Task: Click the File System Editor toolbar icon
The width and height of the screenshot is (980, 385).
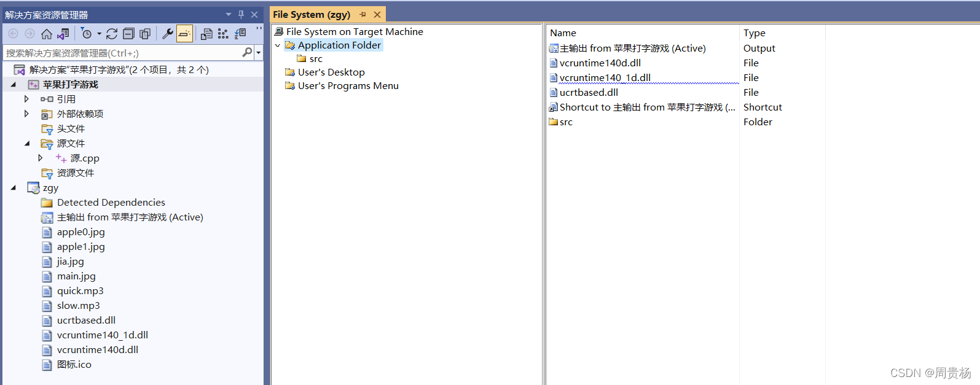Action: 206,34
